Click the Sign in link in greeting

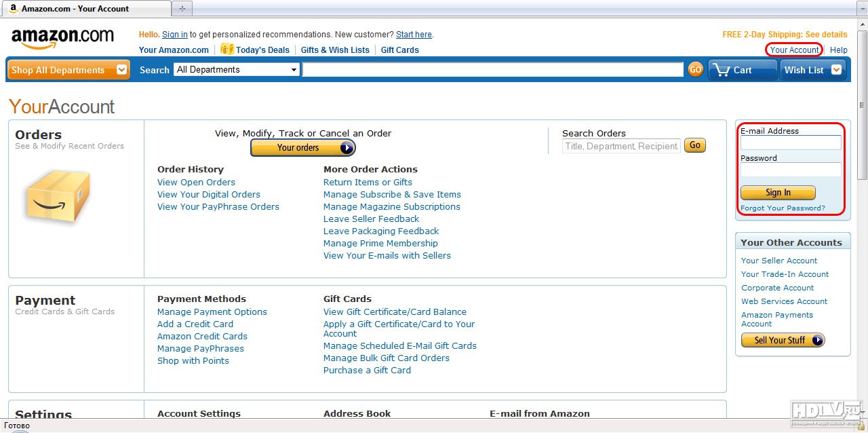175,35
